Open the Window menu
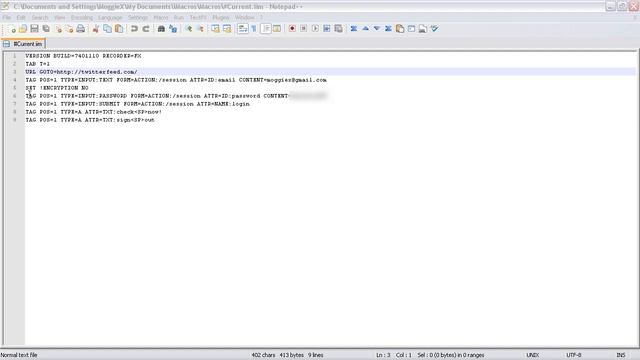Screen dimensions: 640x360 click(x=244, y=18)
